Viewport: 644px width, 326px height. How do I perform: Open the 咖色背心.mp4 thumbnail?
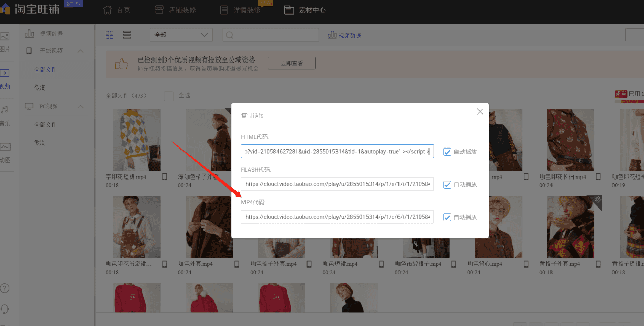[x=498, y=227]
